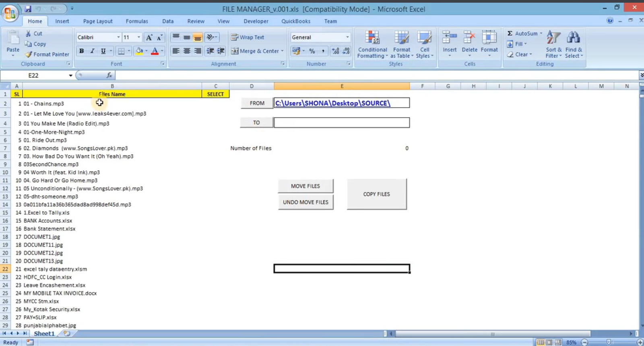The height and width of the screenshot is (346, 644).
Task: Open the Formulas tab
Action: pos(137,21)
